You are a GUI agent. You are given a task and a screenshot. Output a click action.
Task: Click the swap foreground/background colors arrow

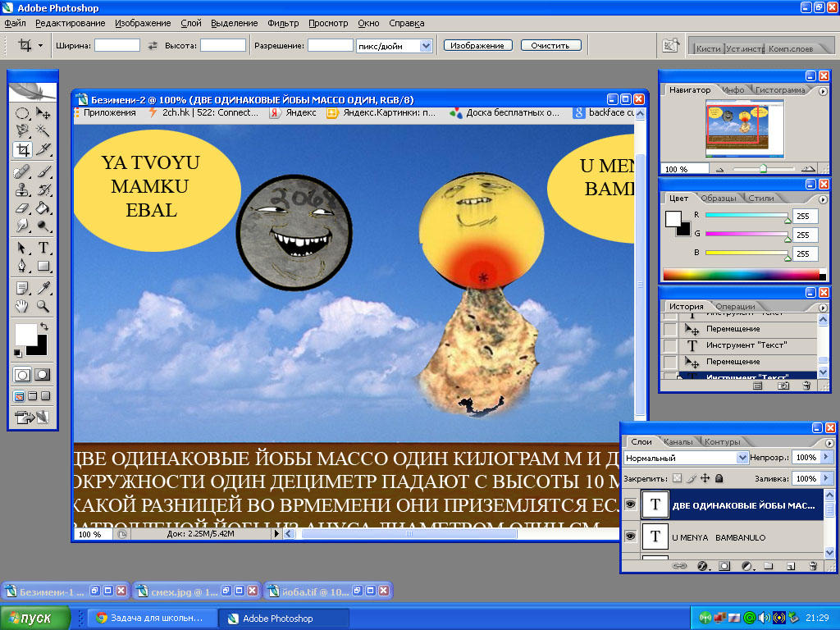click(x=44, y=326)
